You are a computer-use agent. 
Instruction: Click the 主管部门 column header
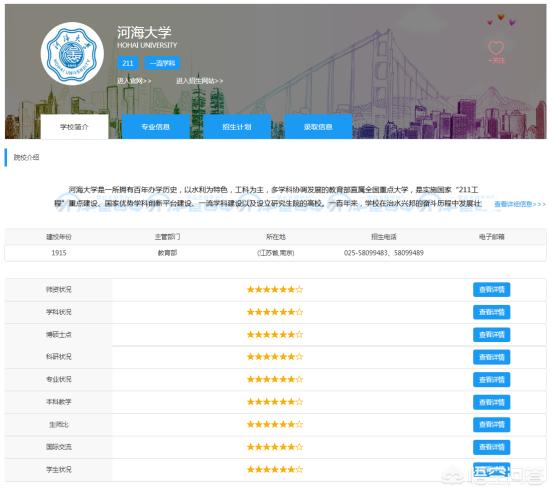tap(167, 237)
